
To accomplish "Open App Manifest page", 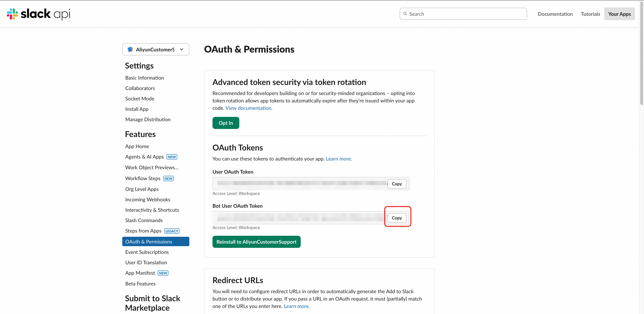I will tap(140, 273).
